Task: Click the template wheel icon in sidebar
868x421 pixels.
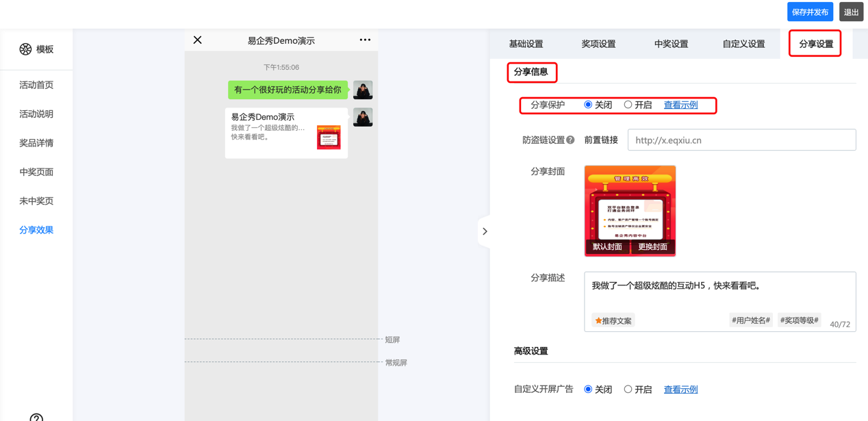Action: click(25, 49)
